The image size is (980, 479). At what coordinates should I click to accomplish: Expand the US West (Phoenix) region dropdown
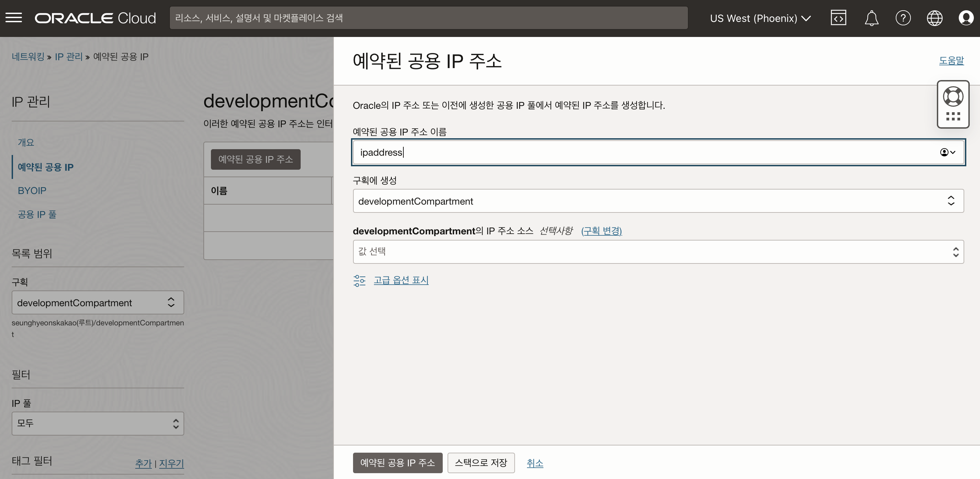760,18
